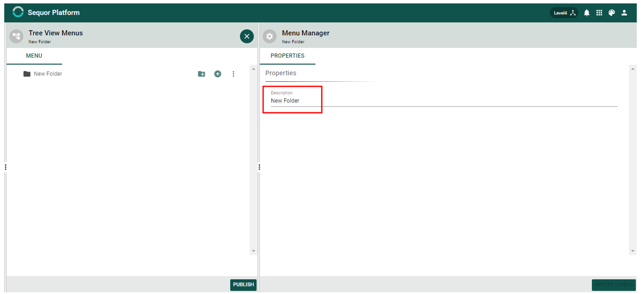Click the folder icon beside New Folder
Screen dimensions: 644x294
tap(27, 74)
